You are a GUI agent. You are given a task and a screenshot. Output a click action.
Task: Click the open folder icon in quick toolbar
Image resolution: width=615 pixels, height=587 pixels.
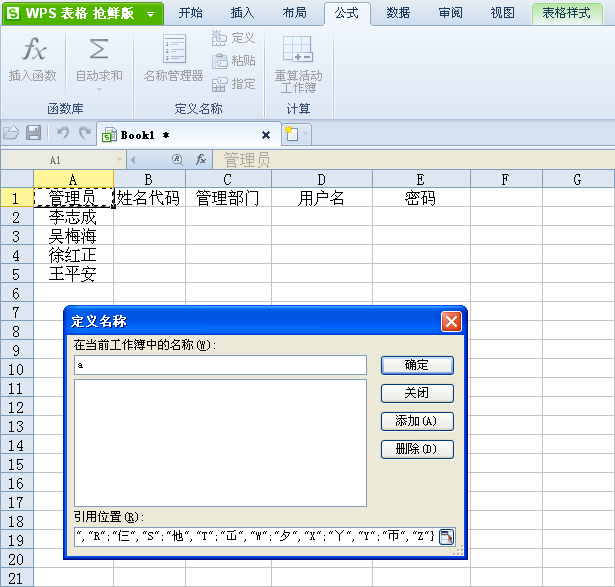pos(12,133)
